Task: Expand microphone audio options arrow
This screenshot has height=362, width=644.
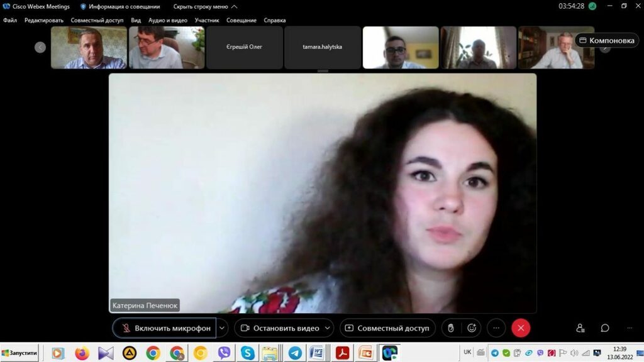Action: coord(222,328)
